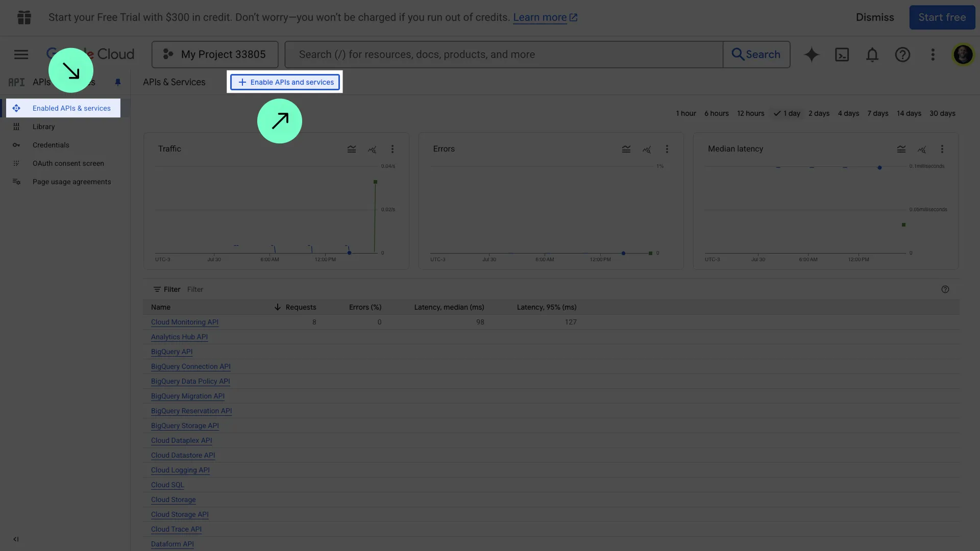
Task: Select 2 days time range
Action: pos(819,113)
